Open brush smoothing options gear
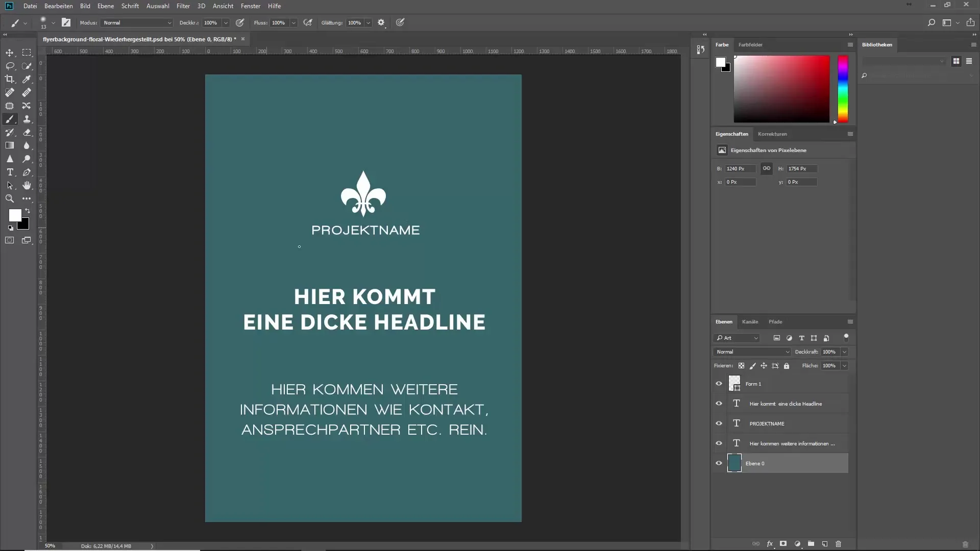Viewport: 980px width, 551px height. click(x=381, y=22)
